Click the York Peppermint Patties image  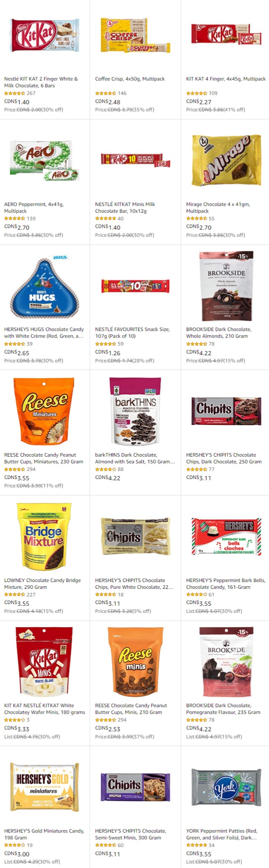[x=226, y=787]
